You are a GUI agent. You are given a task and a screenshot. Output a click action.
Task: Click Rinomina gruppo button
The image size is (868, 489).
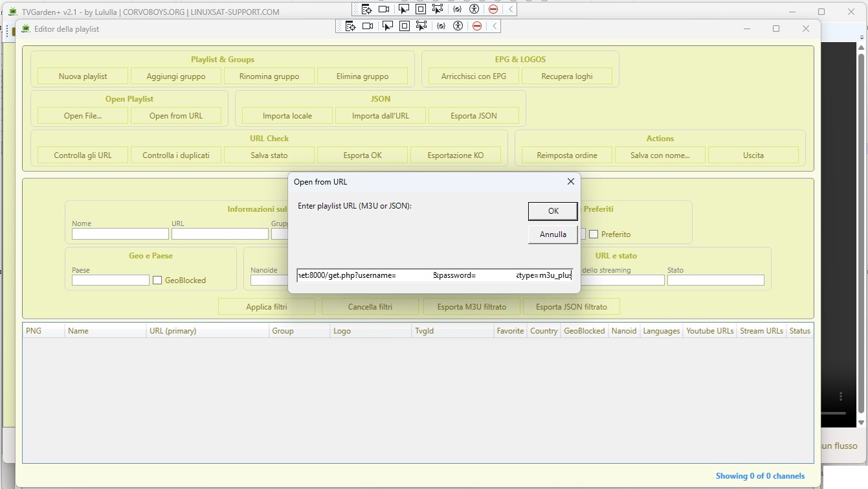[269, 76]
